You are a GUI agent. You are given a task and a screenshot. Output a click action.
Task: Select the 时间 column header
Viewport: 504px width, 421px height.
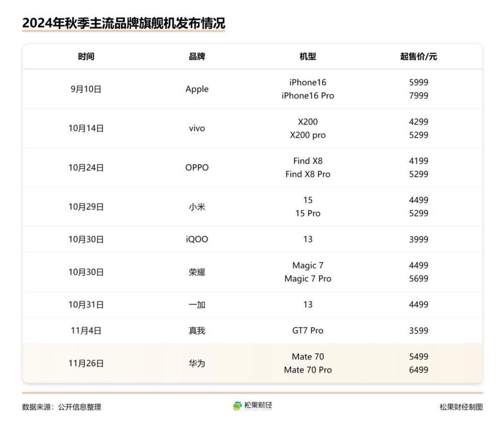tap(86, 56)
